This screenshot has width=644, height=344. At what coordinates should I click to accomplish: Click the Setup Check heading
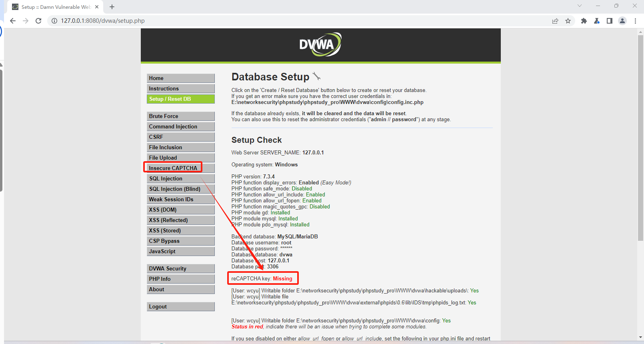pos(256,140)
